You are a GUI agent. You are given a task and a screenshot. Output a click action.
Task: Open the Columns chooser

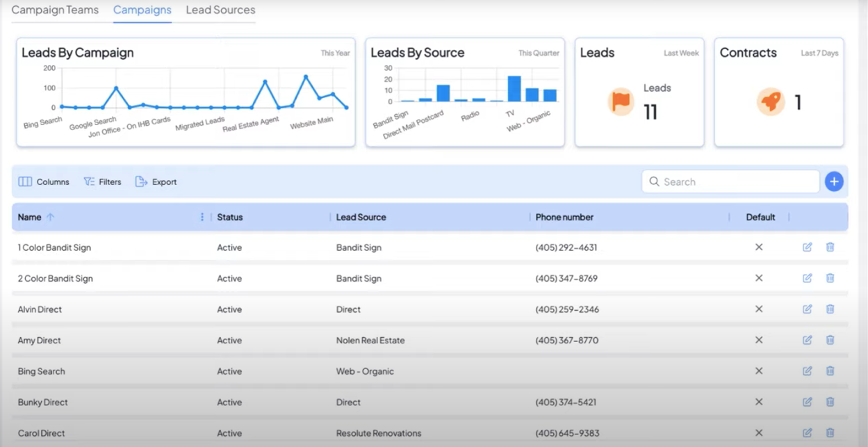tap(44, 181)
